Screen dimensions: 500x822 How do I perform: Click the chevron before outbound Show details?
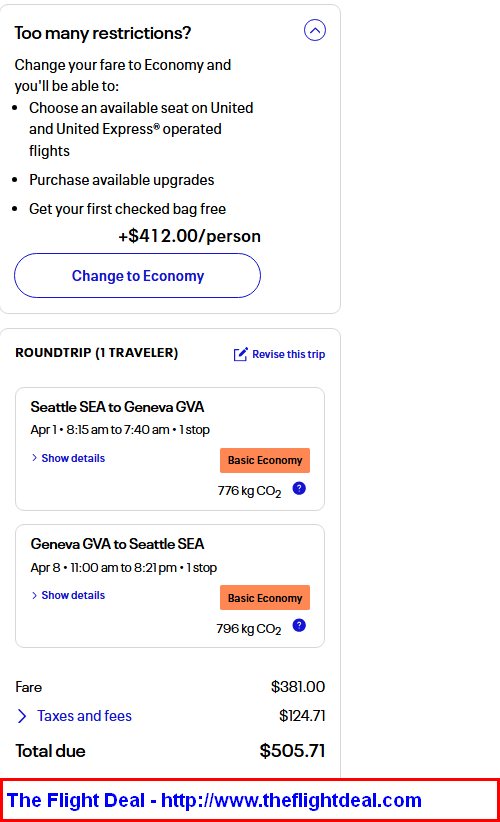click(x=34, y=458)
